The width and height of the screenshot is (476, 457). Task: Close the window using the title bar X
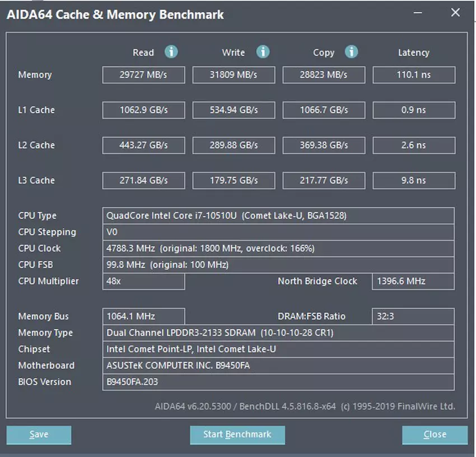tap(455, 13)
